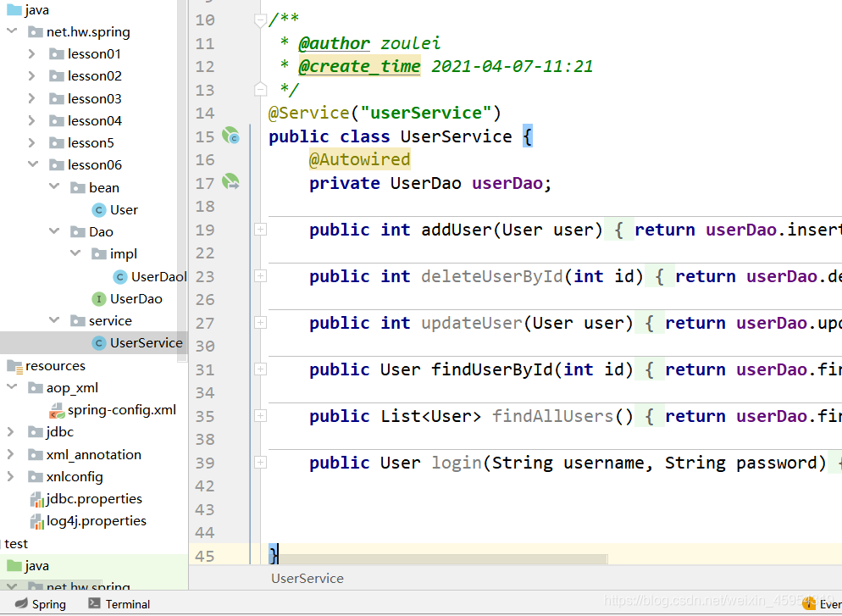Click the User class icon under bean

pos(99,210)
